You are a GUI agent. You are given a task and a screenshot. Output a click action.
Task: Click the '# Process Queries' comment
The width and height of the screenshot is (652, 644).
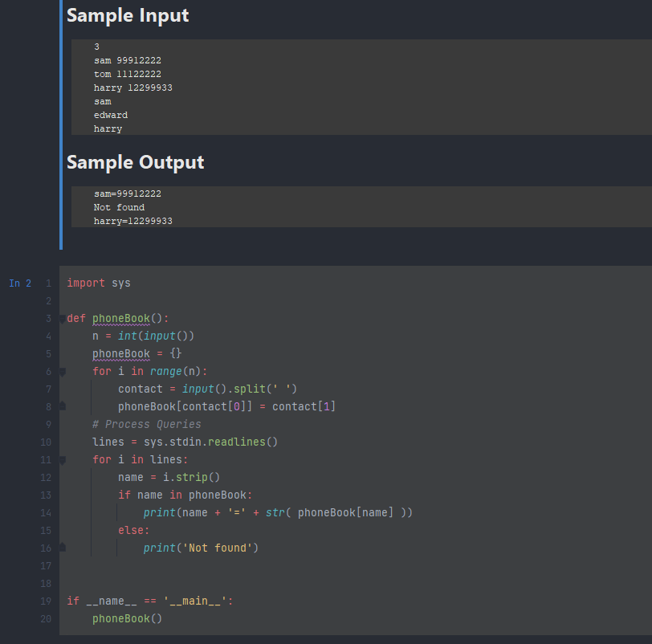coord(147,425)
